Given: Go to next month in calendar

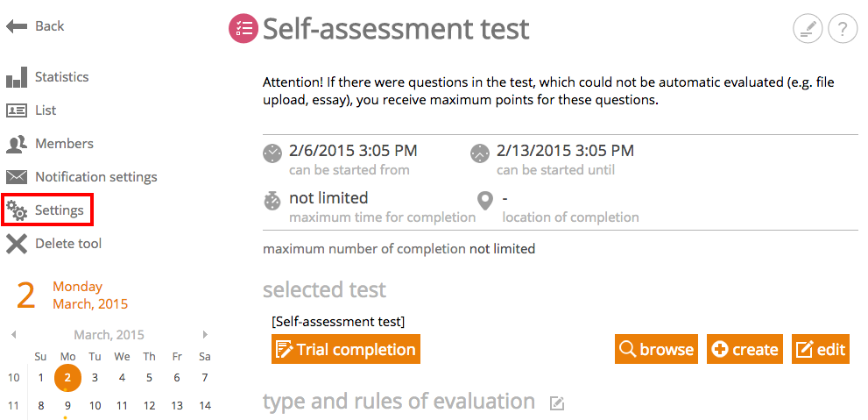Looking at the screenshot, I should pos(205,335).
